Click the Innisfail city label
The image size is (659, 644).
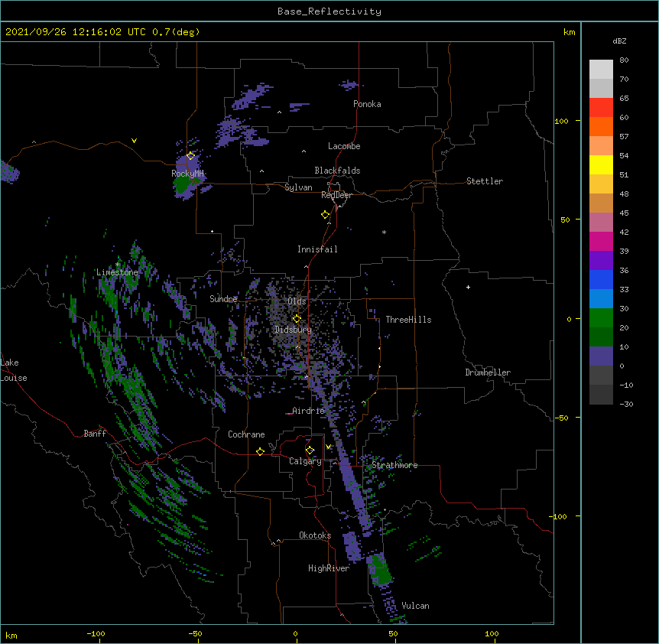(x=317, y=249)
